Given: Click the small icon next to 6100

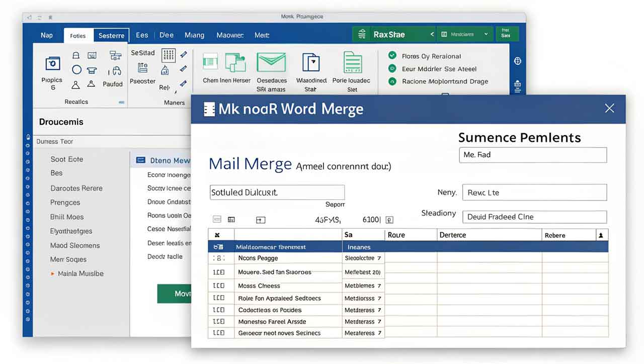Looking at the screenshot, I should pyautogui.click(x=389, y=220).
